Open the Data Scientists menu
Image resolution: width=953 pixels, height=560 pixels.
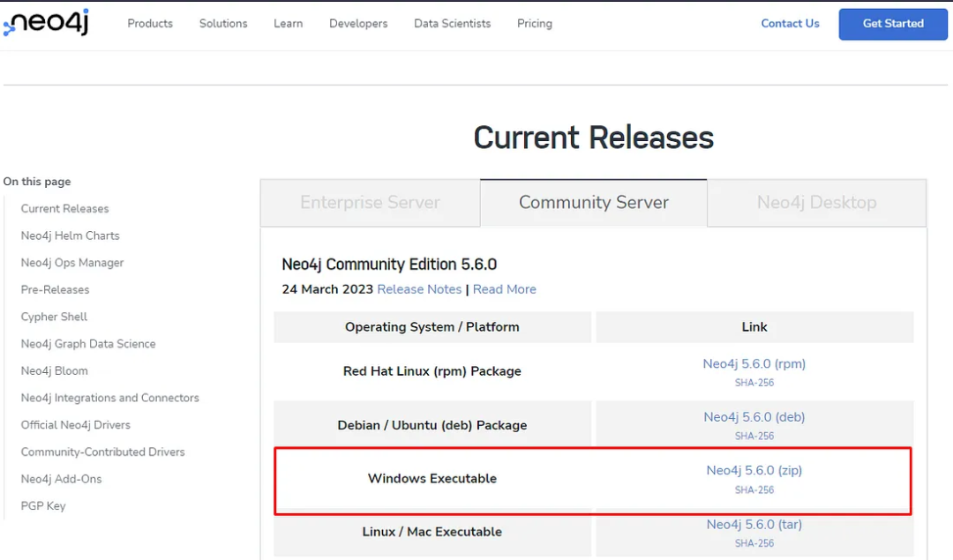tap(452, 24)
